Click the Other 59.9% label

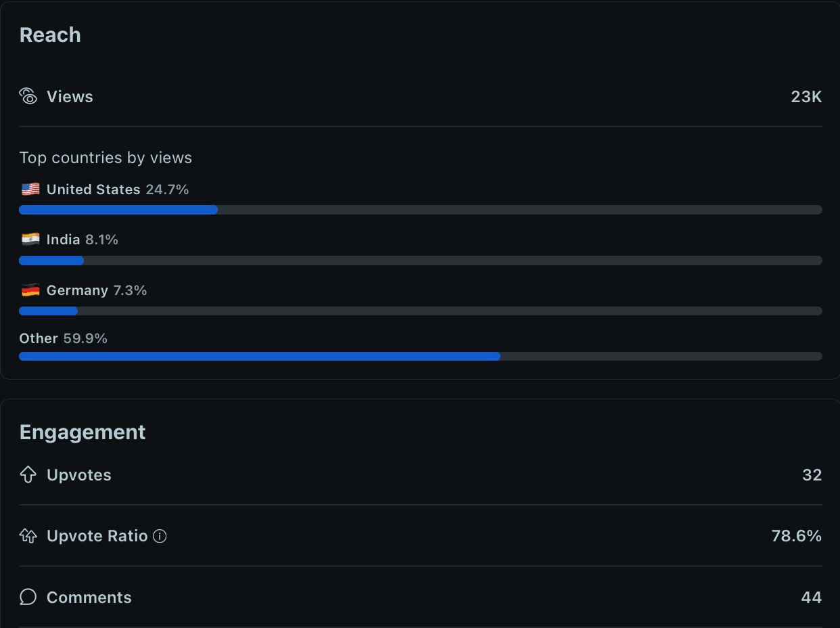[x=64, y=338]
